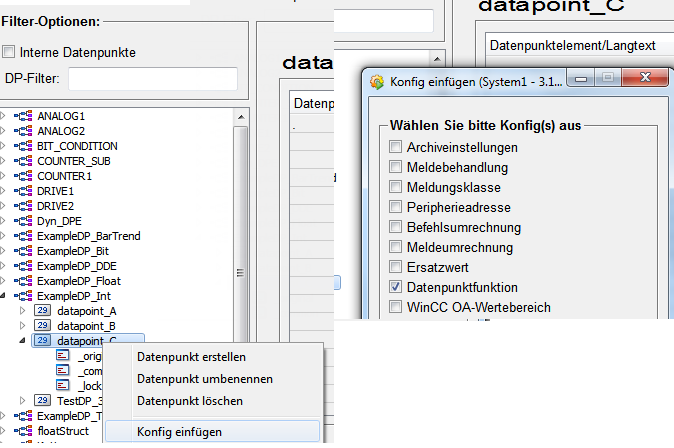Click the datapoint_B integer icon

coord(43,326)
